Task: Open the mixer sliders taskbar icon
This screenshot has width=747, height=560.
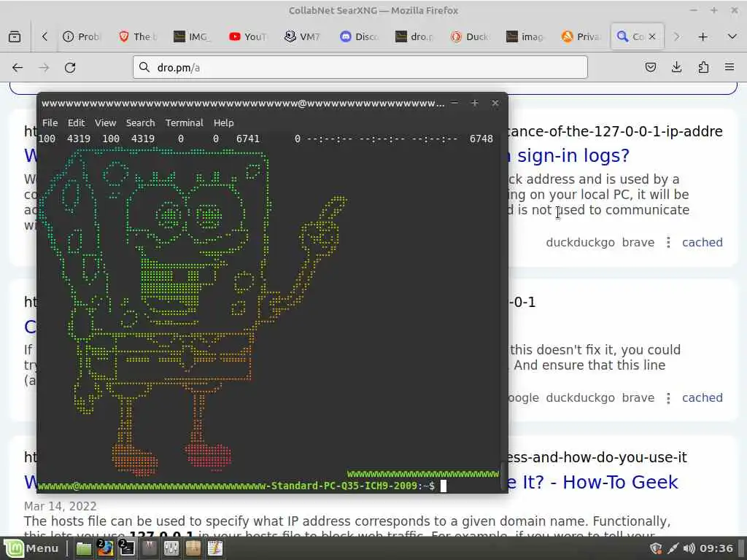Action: pos(171,548)
